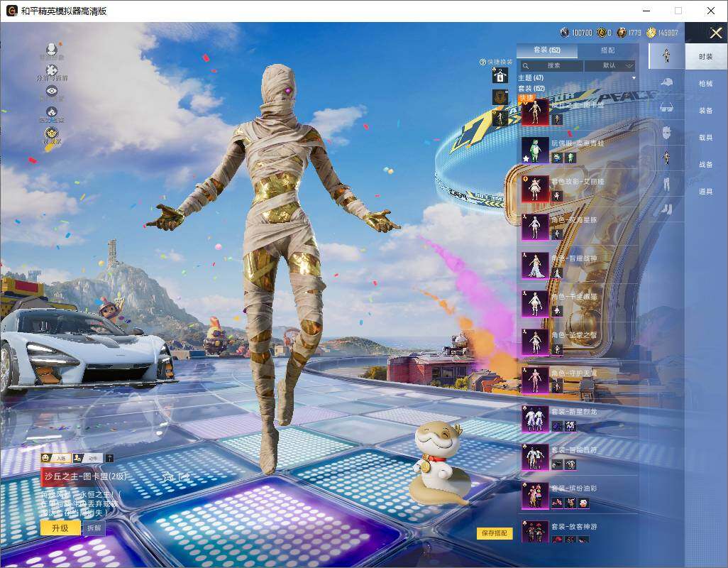Close the wardrobe with the X icon

[716, 33]
